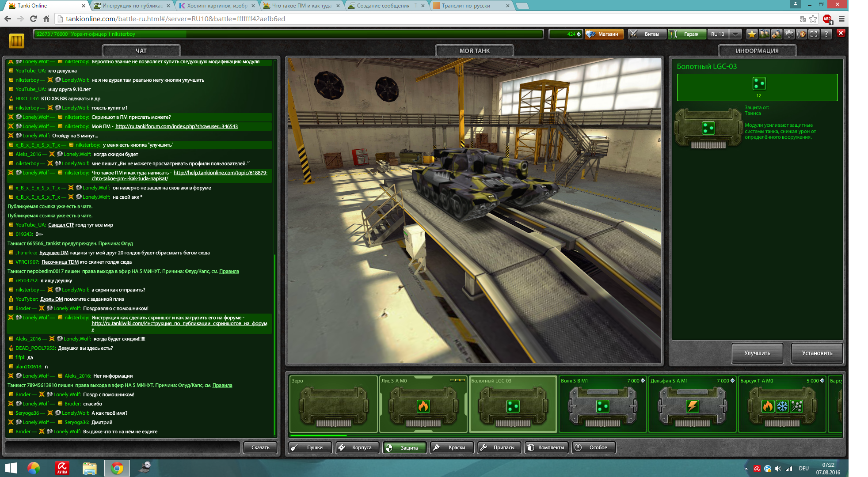Screen dimensions: 868x477
Task: Open the Особое special category
Action: pyautogui.click(x=594, y=447)
